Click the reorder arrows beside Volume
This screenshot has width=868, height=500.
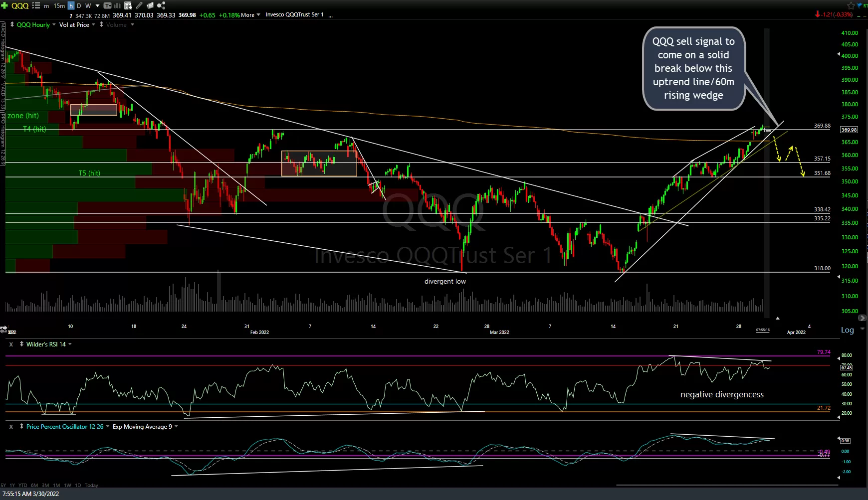coord(101,24)
